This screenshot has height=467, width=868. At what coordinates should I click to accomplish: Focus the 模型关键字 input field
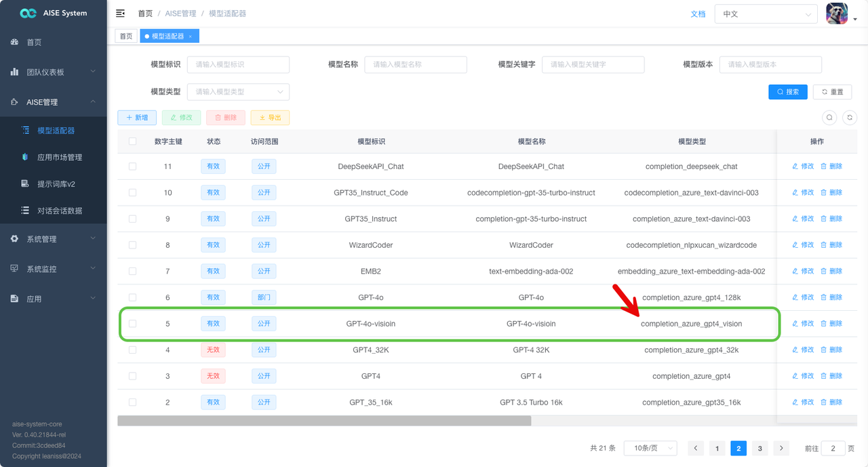[x=593, y=64]
